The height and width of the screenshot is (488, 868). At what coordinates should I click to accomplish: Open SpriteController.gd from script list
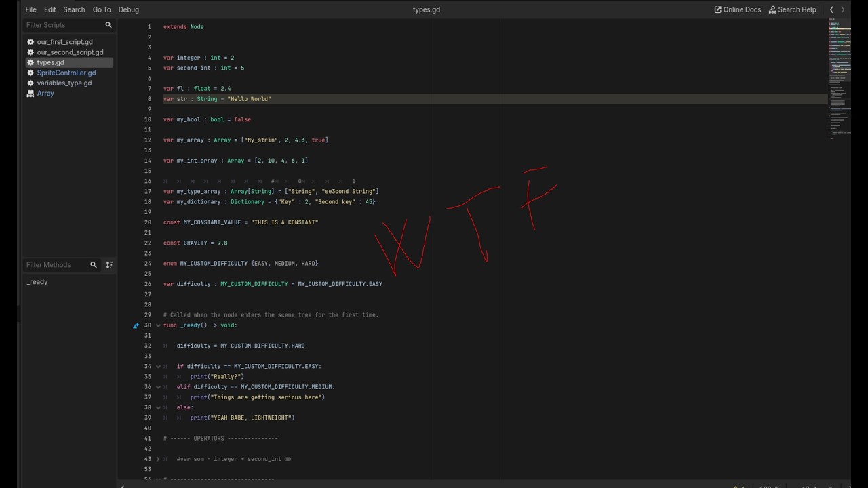click(x=66, y=73)
